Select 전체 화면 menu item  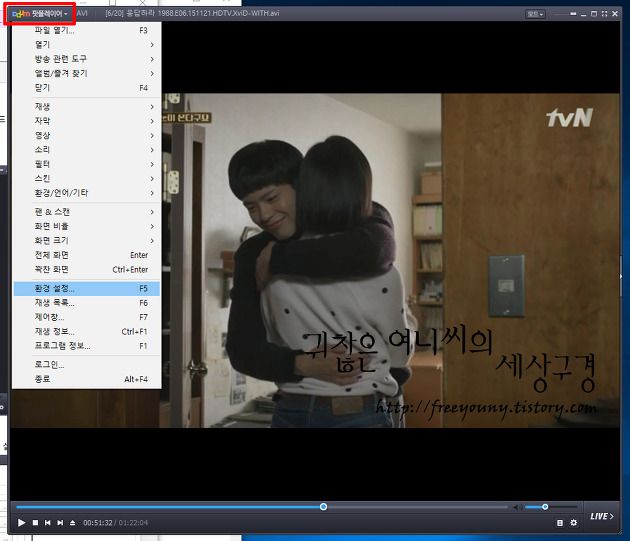coord(87,255)
